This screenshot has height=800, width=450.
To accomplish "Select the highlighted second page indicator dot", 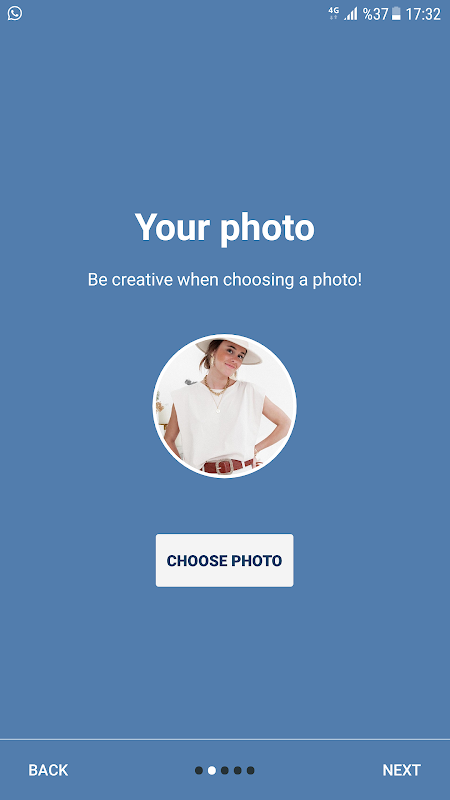I will (212, 770).
